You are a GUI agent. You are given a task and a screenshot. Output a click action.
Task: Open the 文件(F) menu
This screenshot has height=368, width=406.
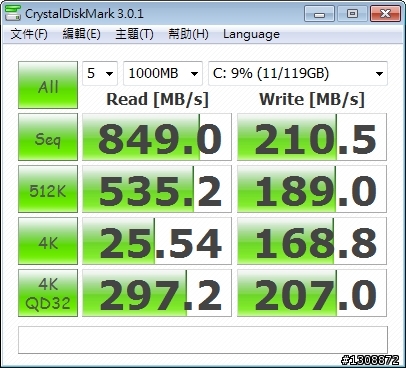click(29, 34)
